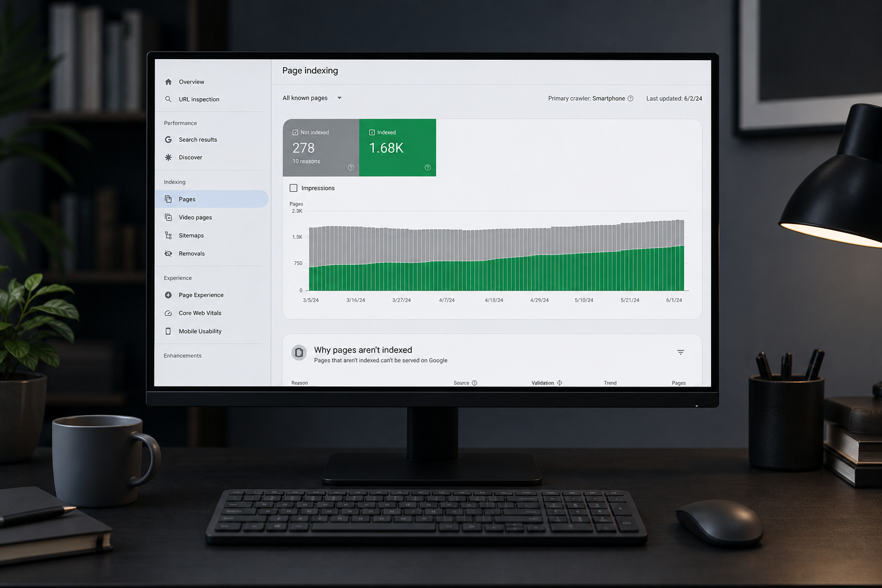The height and width of the screenshot is (588, 882).
Task: Uncheck the Indexed checkbox
Action: [372, 133]
